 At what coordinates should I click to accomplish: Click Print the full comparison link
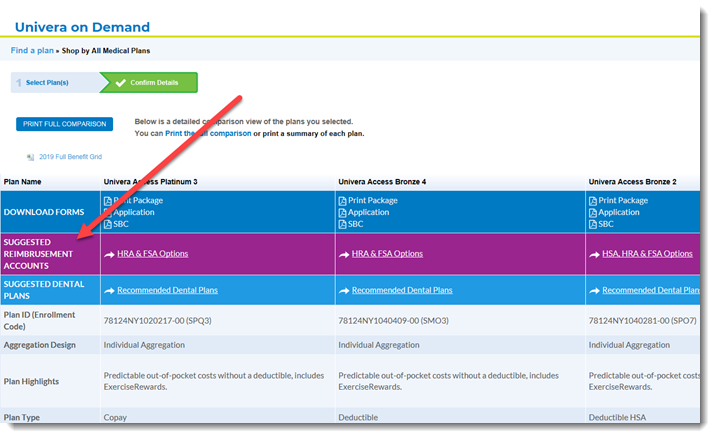(208, 134)
